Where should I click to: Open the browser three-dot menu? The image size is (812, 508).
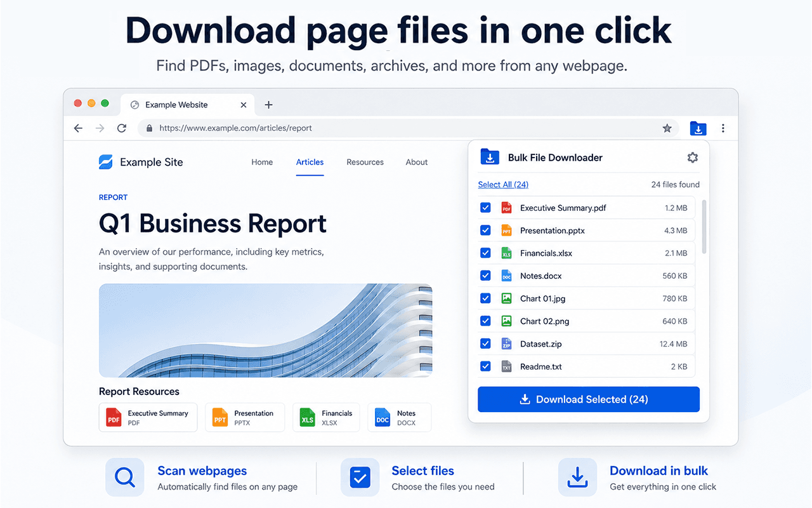tap(723, 128)
